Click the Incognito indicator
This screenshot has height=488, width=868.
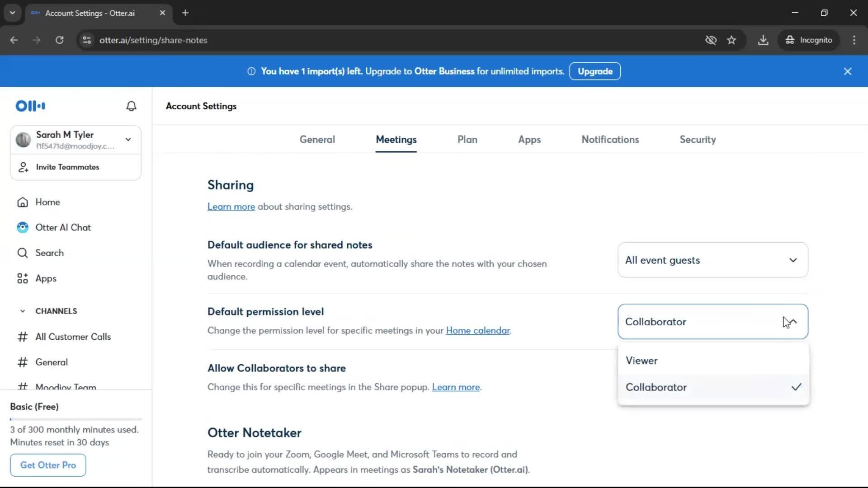(x=808, y=40)
